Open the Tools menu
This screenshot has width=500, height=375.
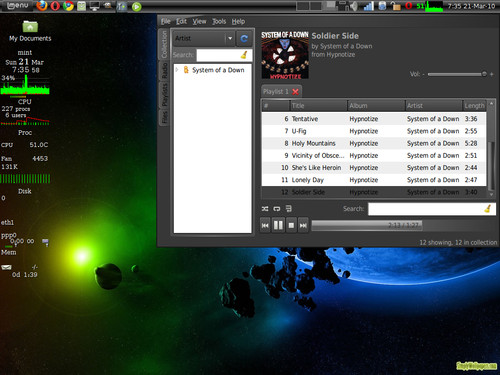pyautogui.click(x=219, y=21)
